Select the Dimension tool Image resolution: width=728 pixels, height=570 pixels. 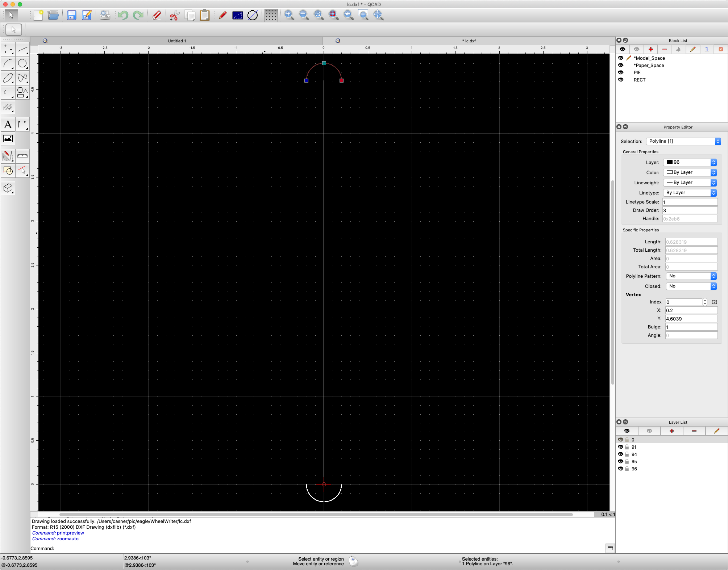22,125
